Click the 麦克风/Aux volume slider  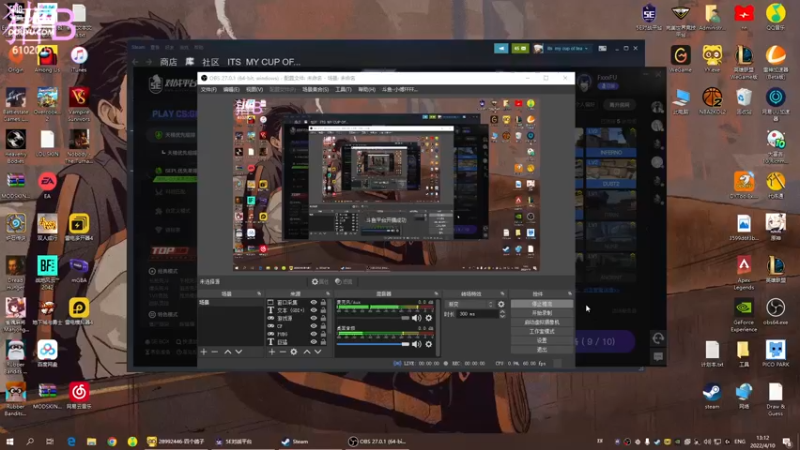pyautogui.click(x=373, y=318)
